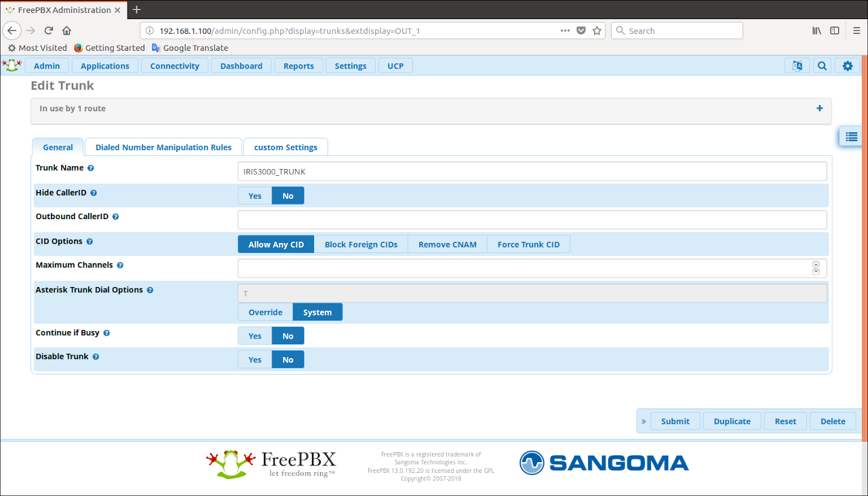Set Disable Trunk to Yes

tap(255, 360)
